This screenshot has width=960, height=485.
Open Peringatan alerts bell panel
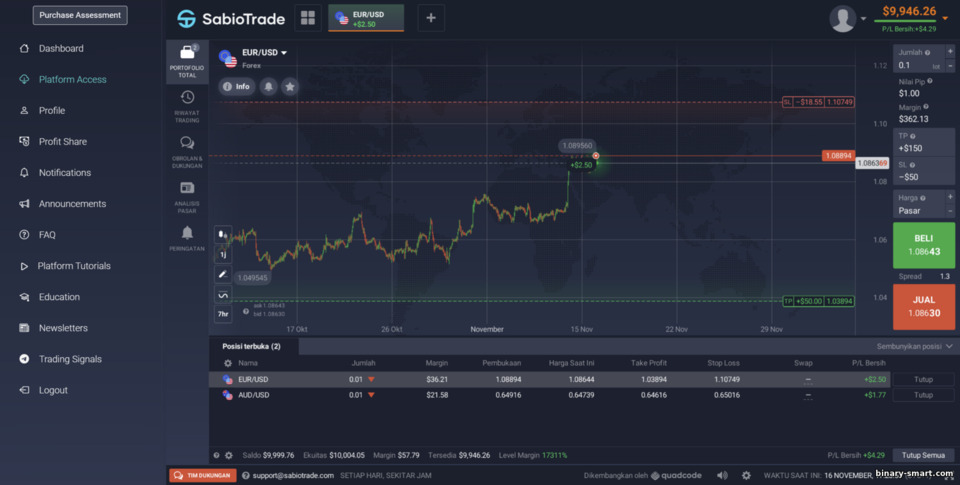point(187,239)
